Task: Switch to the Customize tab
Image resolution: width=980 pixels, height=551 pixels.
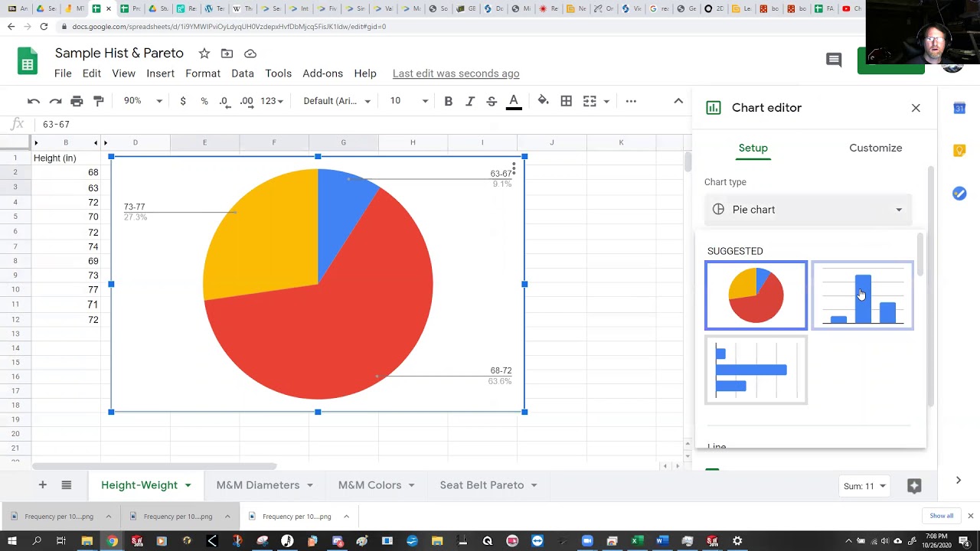Action: point(875,148)
